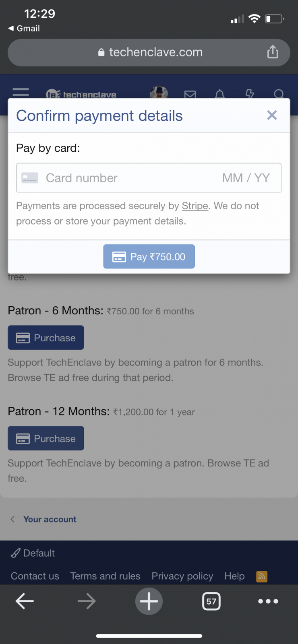Follow the Stripe link

[195, 206]
